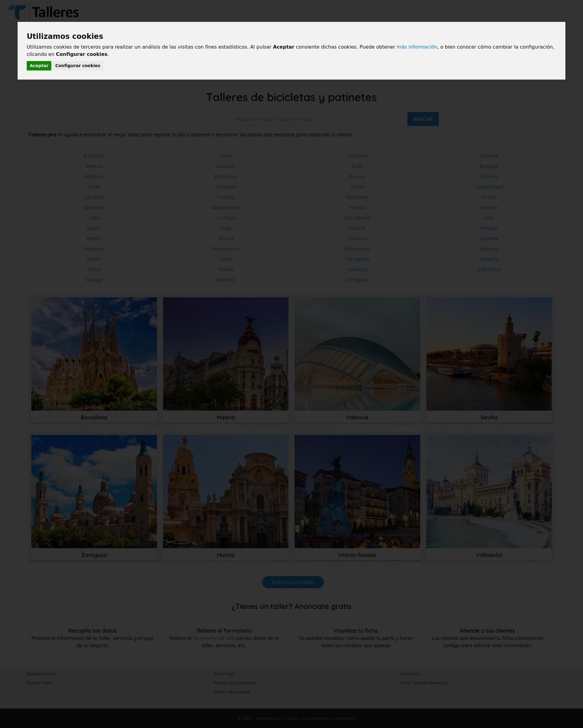The width and height of the screenshot is (583, 728).
Task: Go to the Badajoz province page
Action: (489, 166)
